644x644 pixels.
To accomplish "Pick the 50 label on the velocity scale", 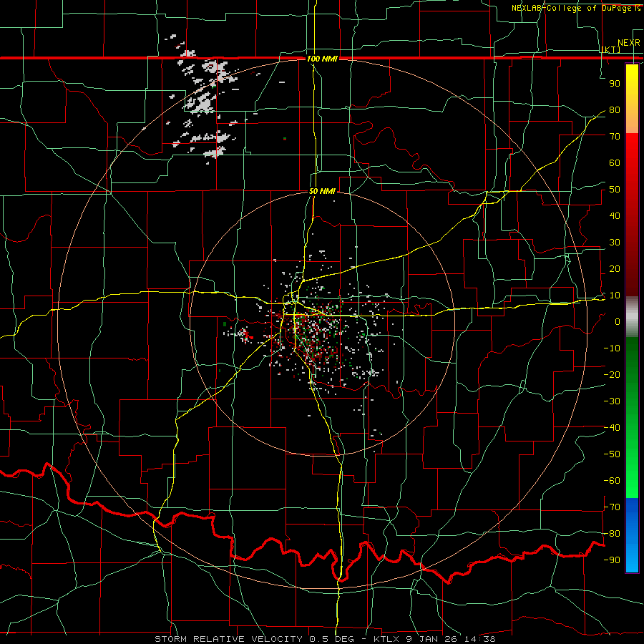I will coord(615,190).
